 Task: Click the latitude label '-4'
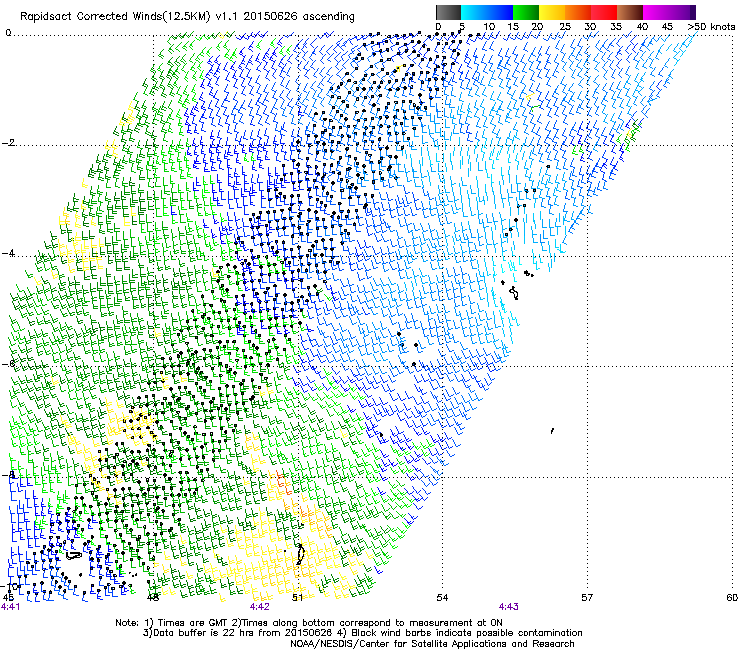(8, 253)
